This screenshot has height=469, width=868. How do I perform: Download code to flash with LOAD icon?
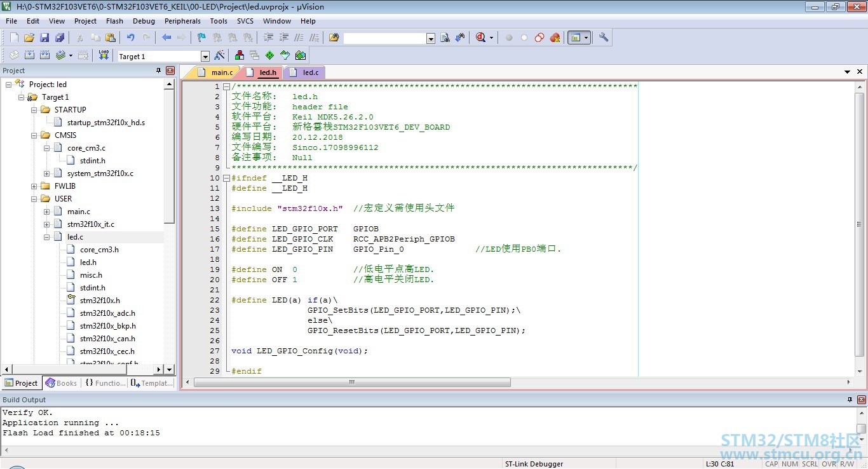coord(104,55)
